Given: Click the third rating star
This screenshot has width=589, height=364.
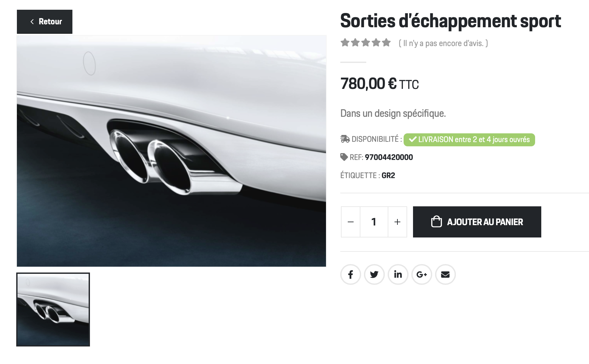Looking at the screenshot, I should 366,42.
